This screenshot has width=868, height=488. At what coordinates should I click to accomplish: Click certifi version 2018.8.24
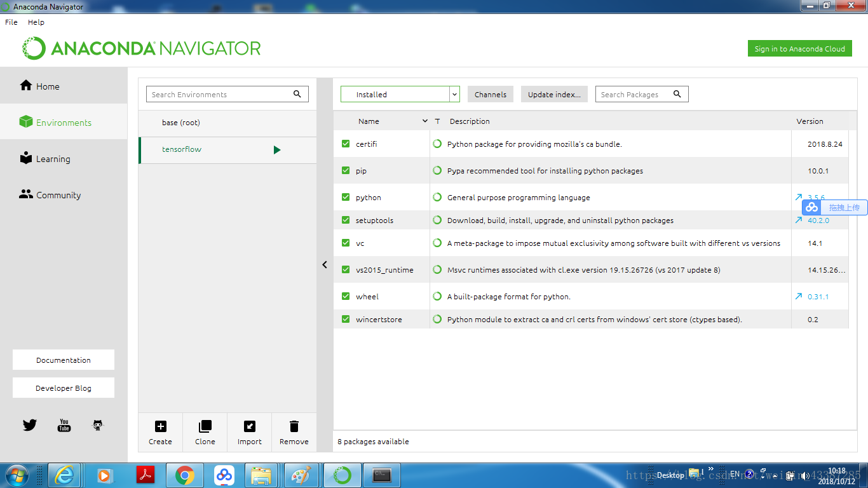coord(825,144)
